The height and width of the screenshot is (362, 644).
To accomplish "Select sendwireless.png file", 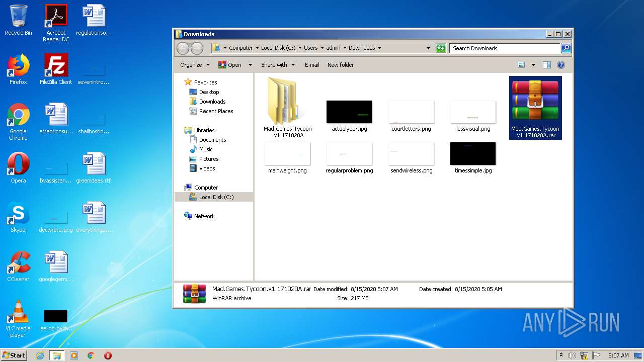I will coord(411,158).
